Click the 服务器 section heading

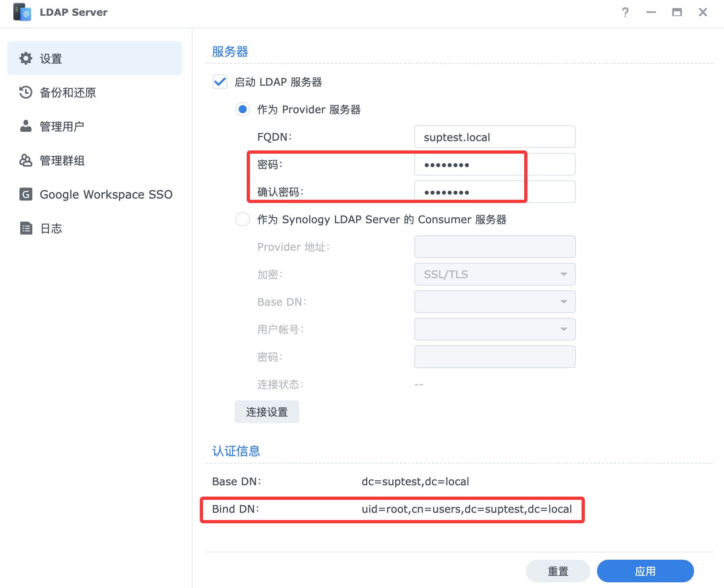[230, 52]
